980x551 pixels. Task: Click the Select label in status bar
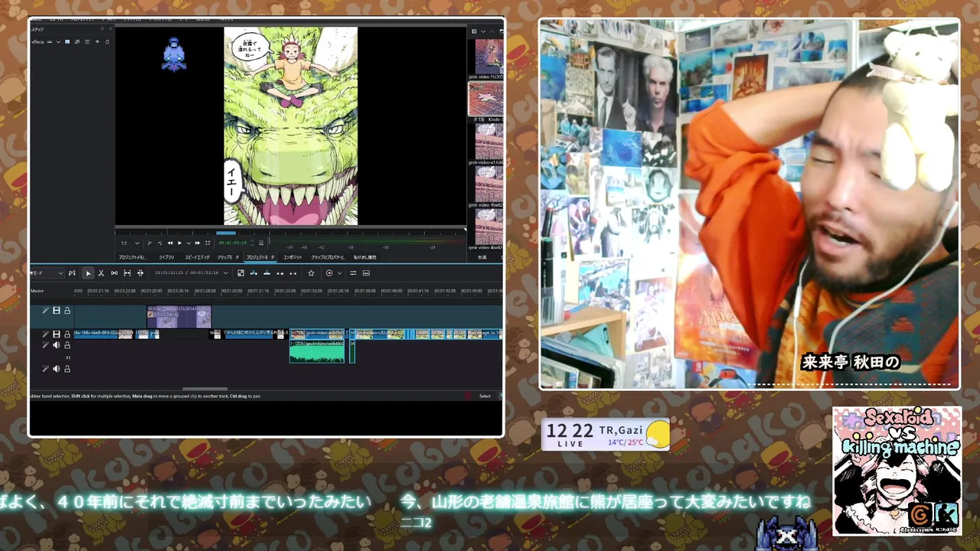[485, 396]
